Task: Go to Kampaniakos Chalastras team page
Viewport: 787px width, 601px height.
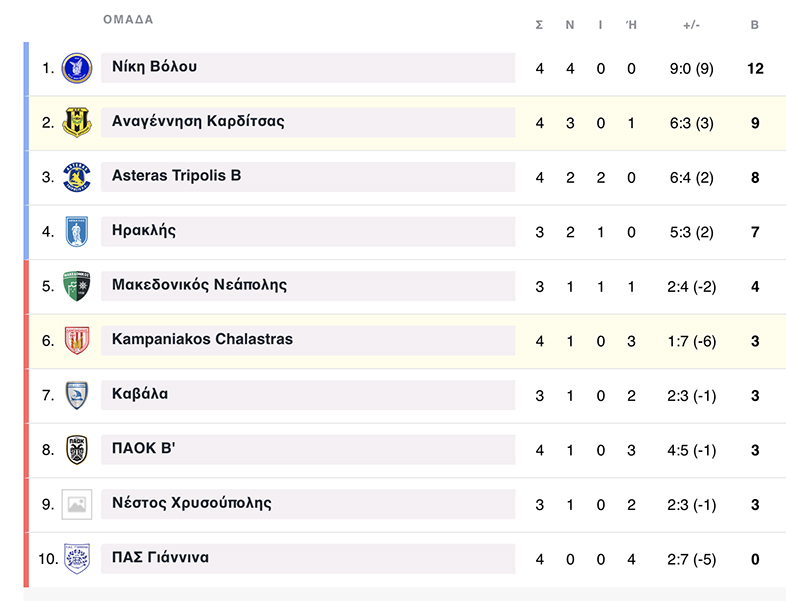Action: [x=202, y=340]
